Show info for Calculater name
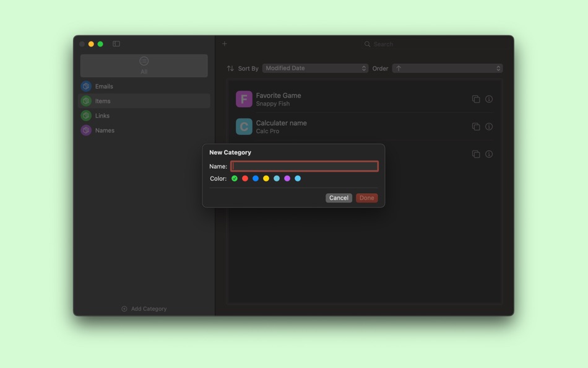This screenshot has width=588, height=368. [x=489, y=126]
